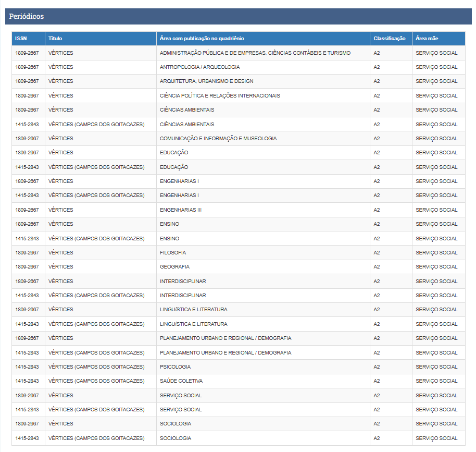Select the Saúde Coletiva area cell

pos(181,381)
